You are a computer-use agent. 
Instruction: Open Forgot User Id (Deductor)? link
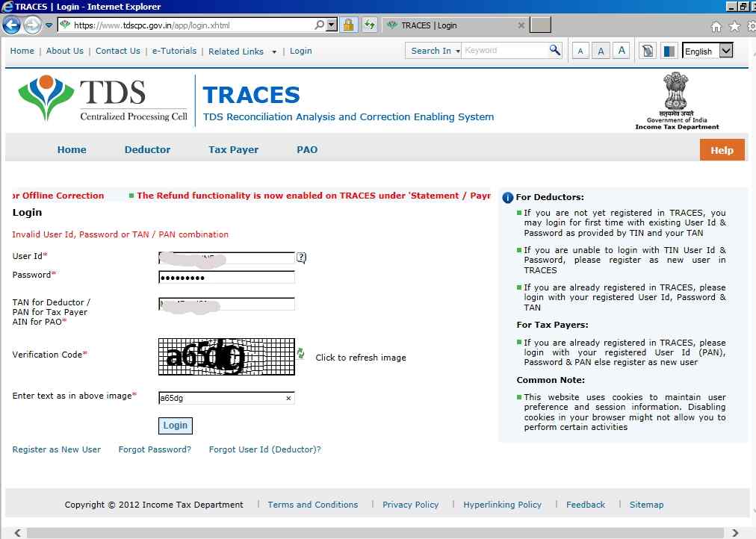pos(264,449)
